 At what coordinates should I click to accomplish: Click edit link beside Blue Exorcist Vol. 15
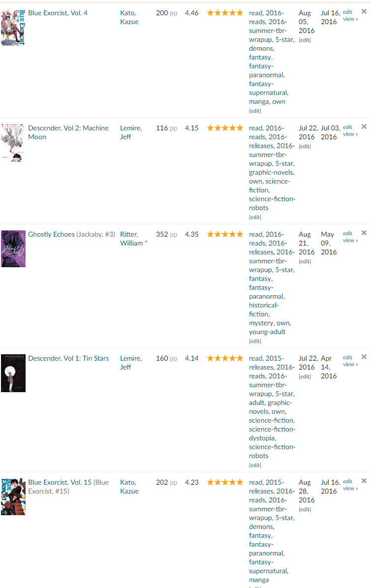[x=347, y=482]
